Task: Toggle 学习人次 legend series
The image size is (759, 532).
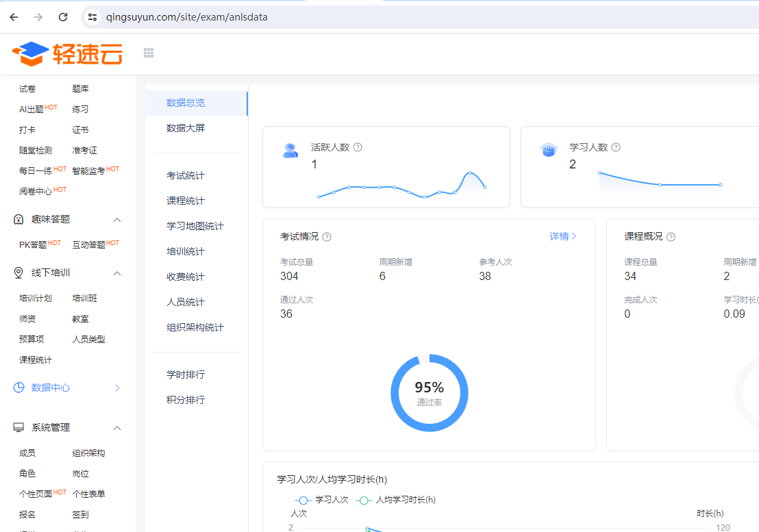Action: point(322,500)
